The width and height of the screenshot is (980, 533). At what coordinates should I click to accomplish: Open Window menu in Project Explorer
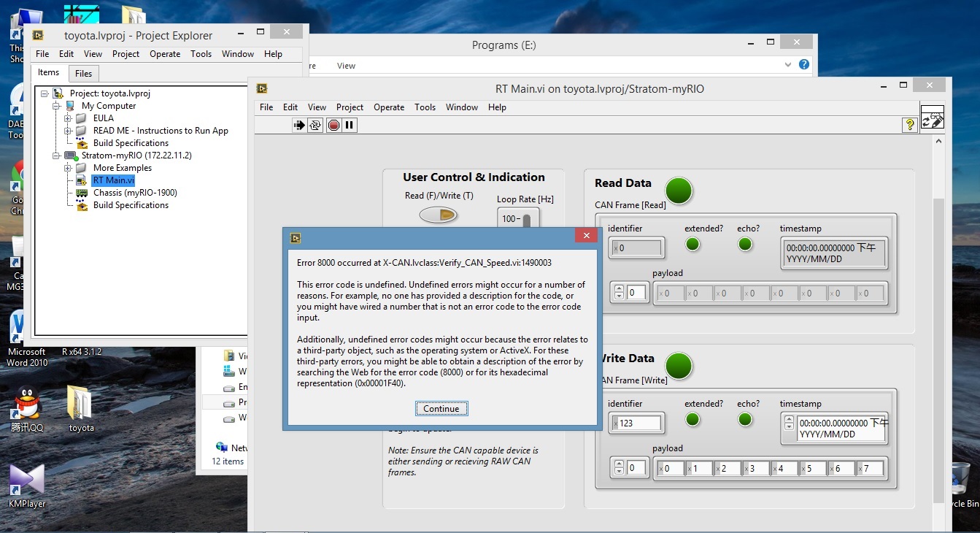tap(238, 54)
